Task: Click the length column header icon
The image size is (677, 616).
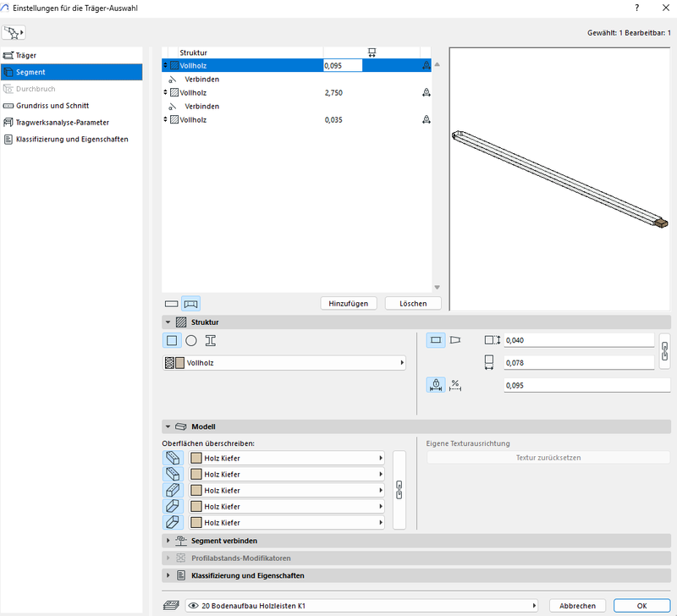Action: (x=372, y=52)
